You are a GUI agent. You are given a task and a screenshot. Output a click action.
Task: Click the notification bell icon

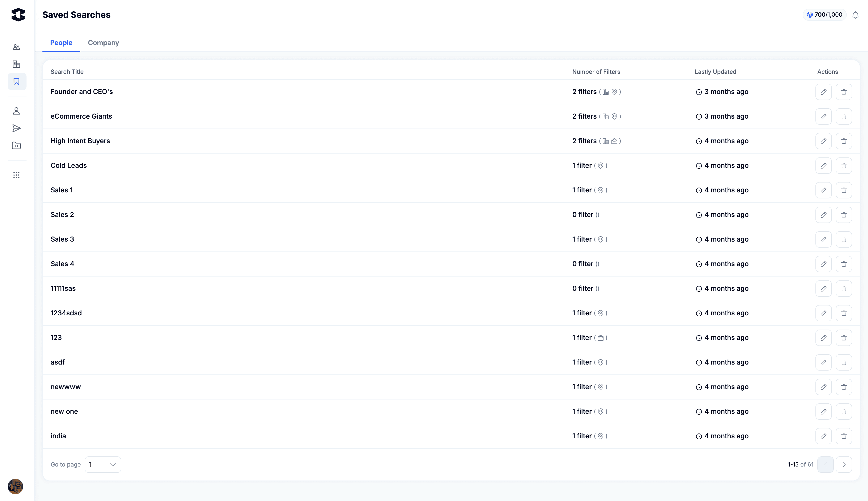pos(855,15)
